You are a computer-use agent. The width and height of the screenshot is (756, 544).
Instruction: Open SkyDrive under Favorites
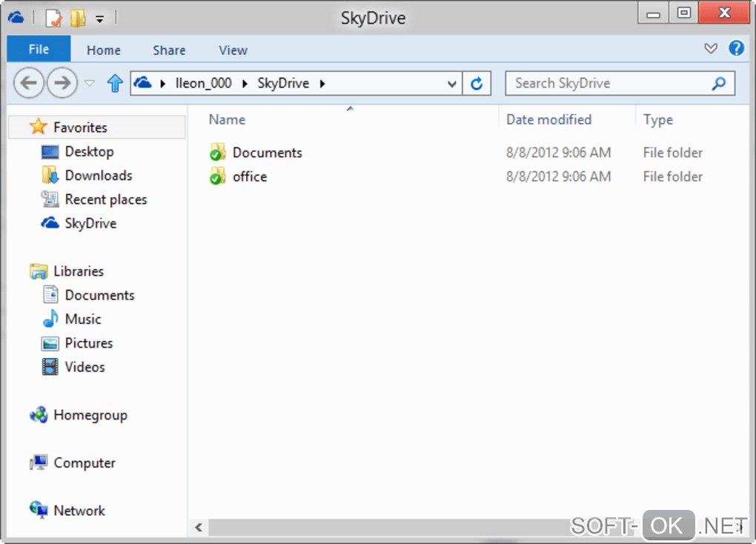pyautogui.click(x=90, y=223)
